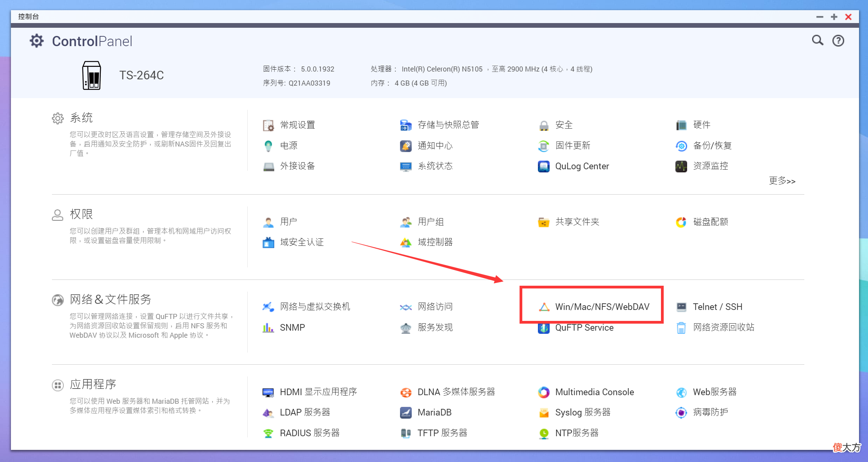Open 网络与虚拟交换机 icon
868x462 pixels.
tap(268, 307)
